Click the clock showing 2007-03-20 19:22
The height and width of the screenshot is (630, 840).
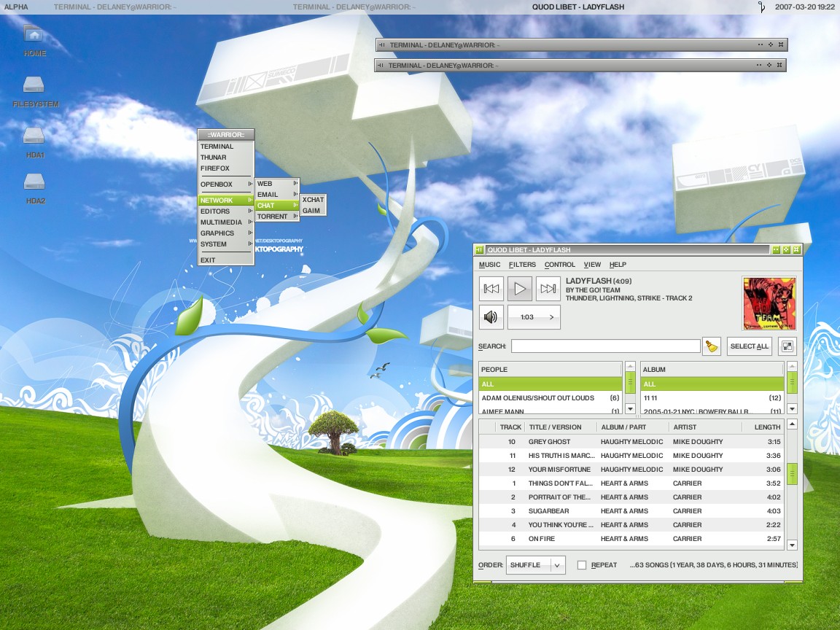[x=805, y=7]
